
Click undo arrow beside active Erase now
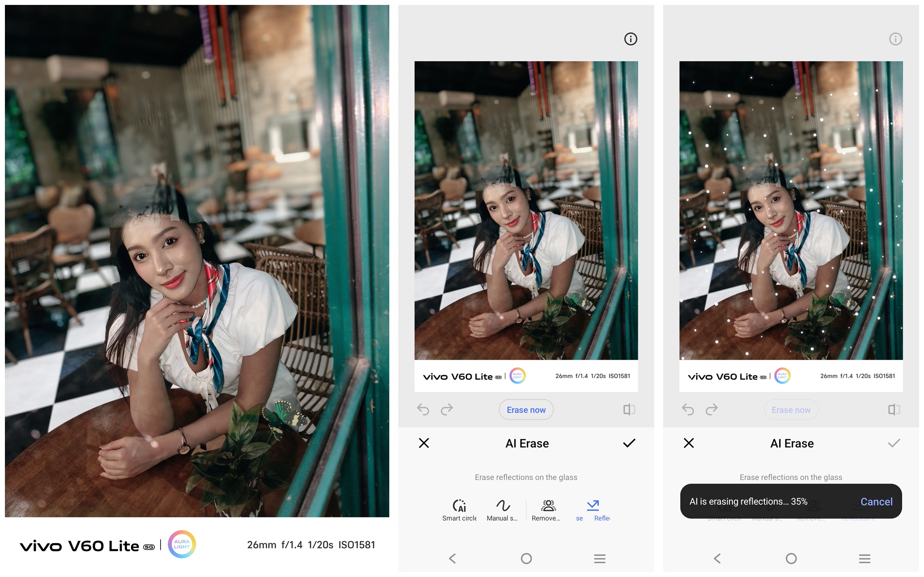423,409
